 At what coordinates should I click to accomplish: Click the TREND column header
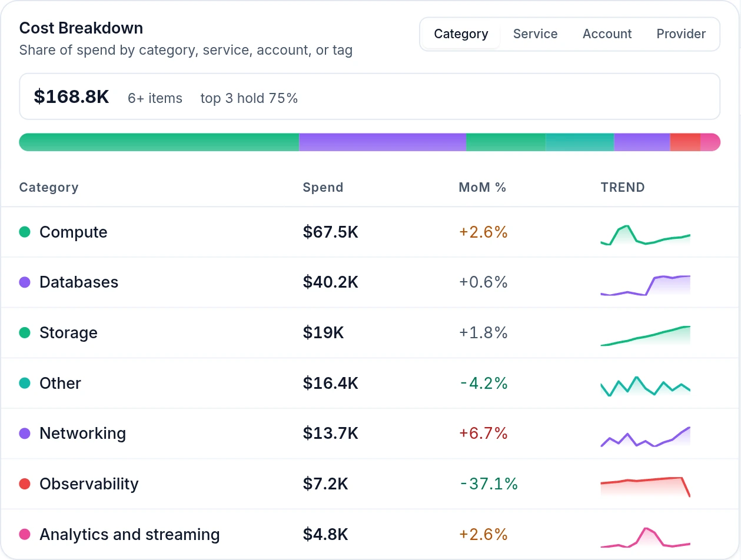(x=623, y=188)
